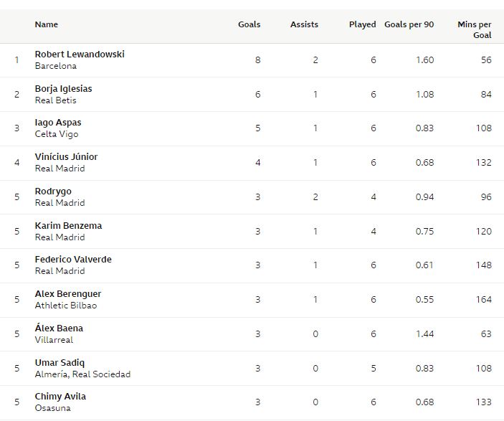Select Alex Berenguer of Athletic Bilbao
This screenshot has height=421, width=504.
pos(68,294)
